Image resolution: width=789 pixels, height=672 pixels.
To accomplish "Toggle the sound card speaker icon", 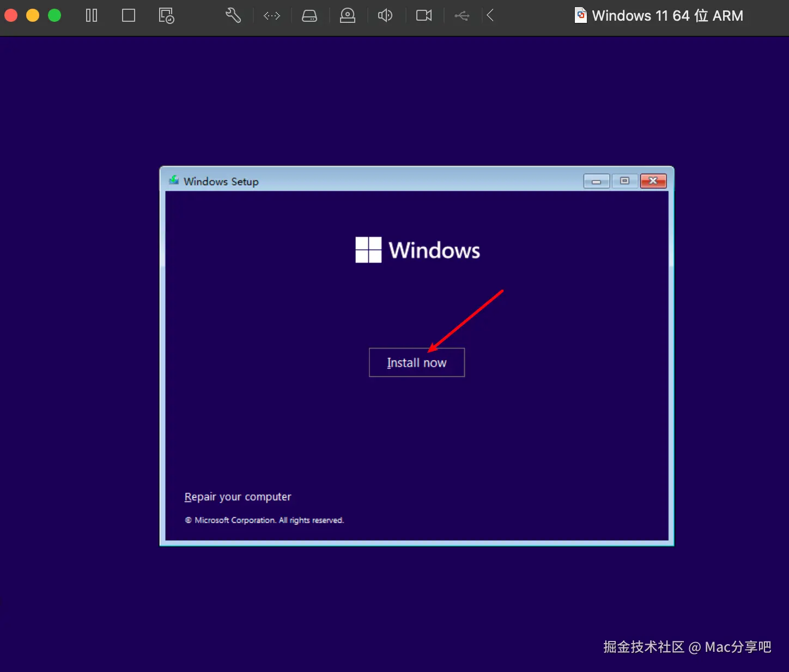I will tap(385, 15).
